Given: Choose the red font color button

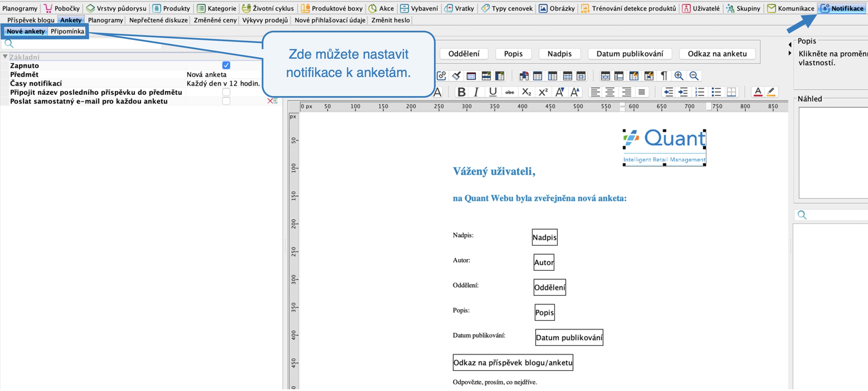Looking at the screenshot, I should (758, 92).
